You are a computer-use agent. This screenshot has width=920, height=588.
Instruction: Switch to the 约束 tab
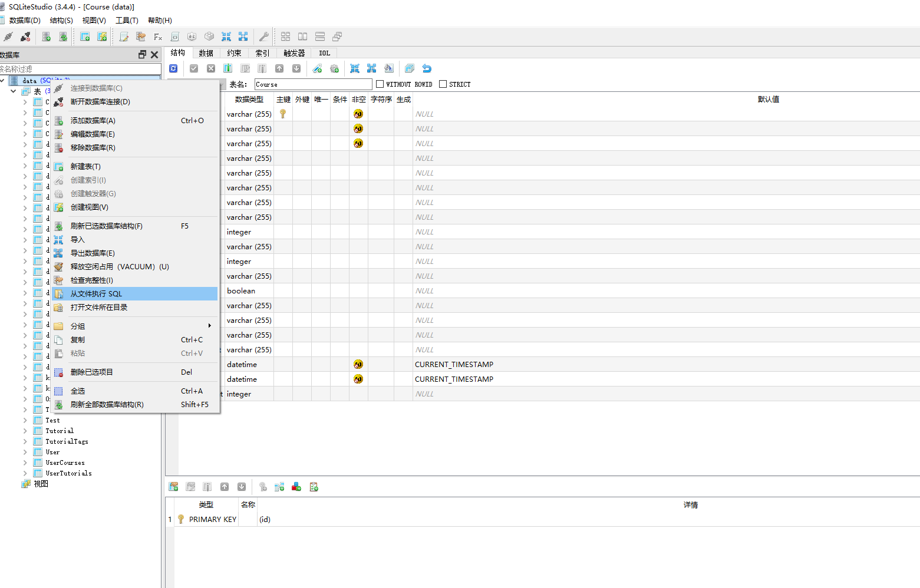click(235, 53)
